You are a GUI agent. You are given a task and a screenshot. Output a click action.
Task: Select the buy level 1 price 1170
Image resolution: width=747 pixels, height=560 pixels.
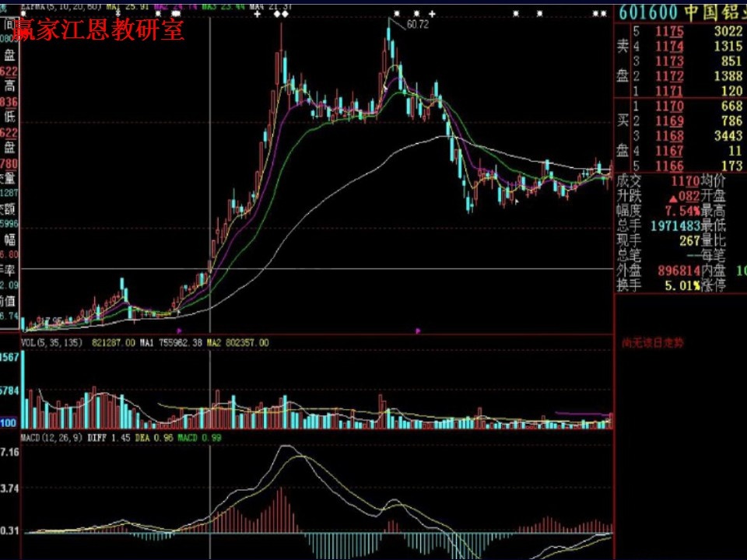(x=668, y=107)
